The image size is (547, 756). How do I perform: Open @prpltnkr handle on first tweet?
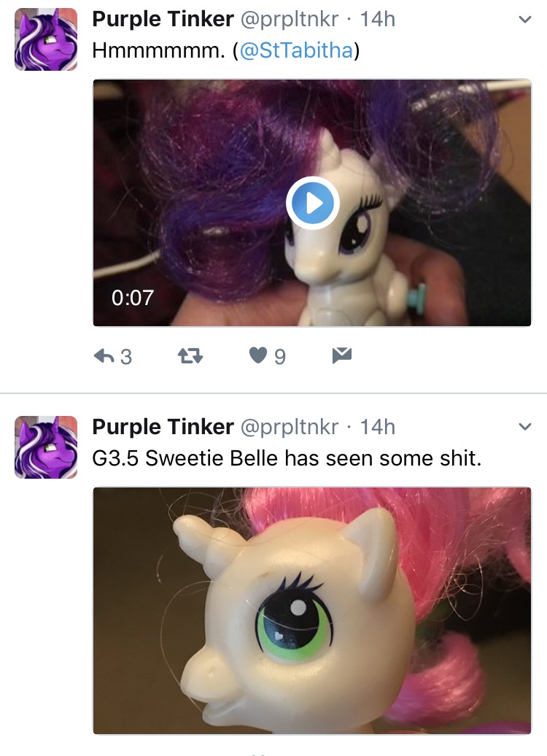click(289, 20)
